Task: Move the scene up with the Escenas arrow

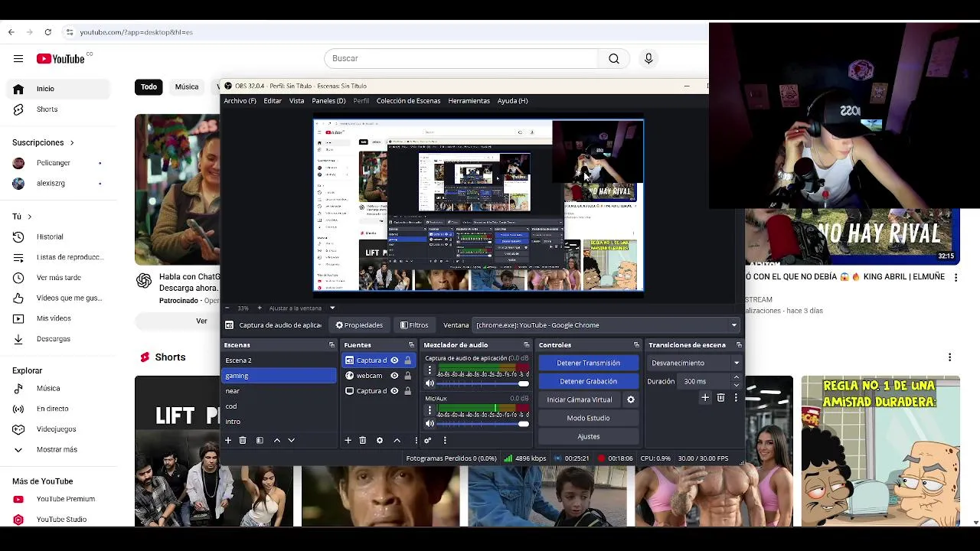Action: coord(276,440)
